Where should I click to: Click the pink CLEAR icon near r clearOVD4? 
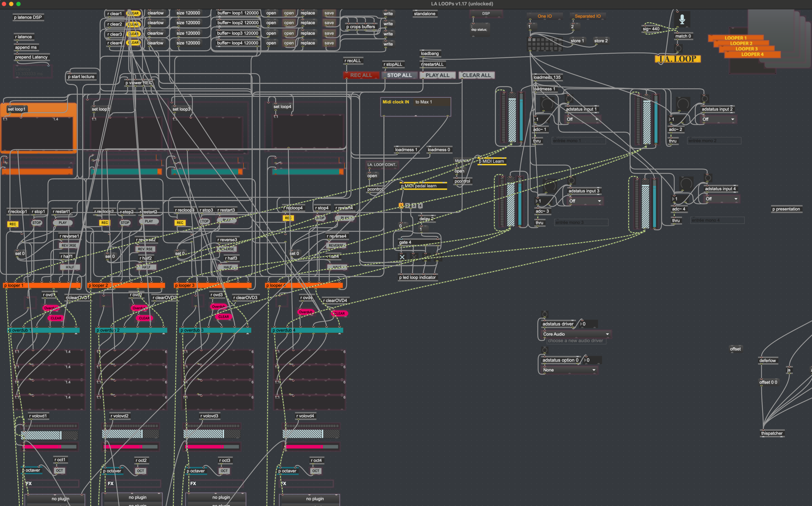point(340,314)
